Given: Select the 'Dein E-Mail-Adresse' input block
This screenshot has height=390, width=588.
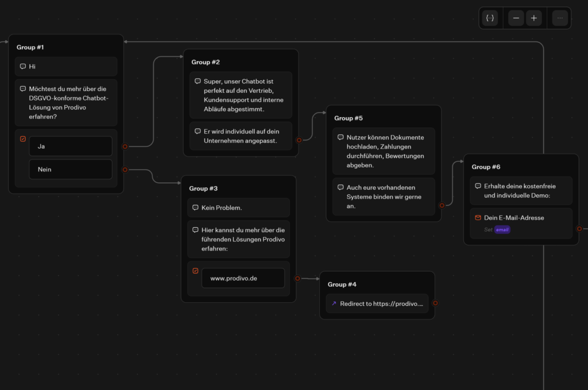Looking at the screenshot, I should coord(521,223).
